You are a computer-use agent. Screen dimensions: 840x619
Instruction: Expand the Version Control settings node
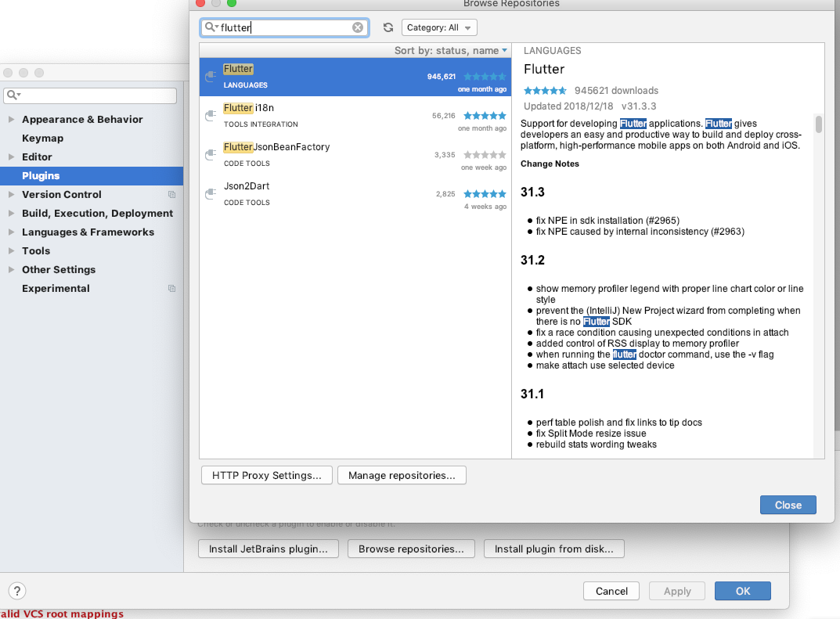point(11,194)
